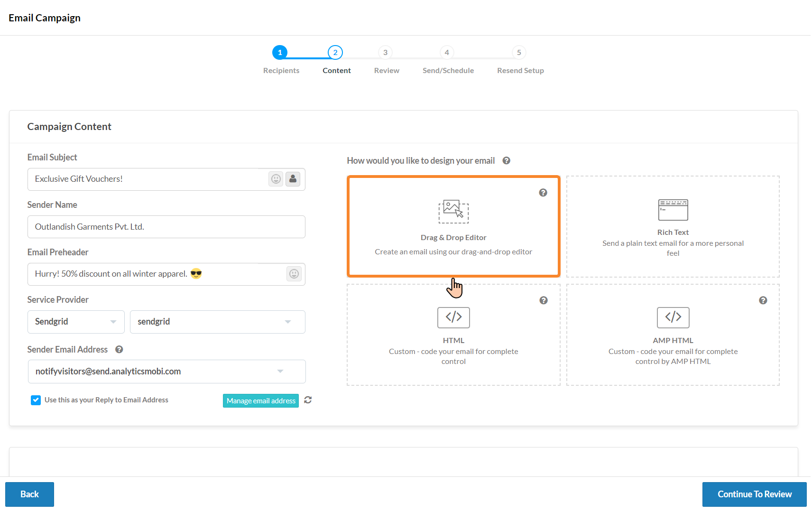Choose AMP HTML custom code description text
The height and width of the screenshot is (512, 812).
click(x=673, y=356)
